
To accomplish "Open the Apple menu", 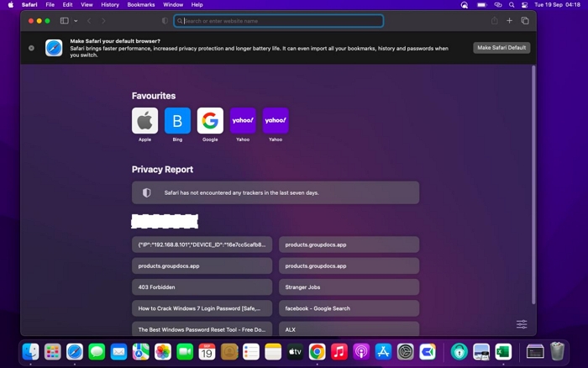I will (10, 5).
